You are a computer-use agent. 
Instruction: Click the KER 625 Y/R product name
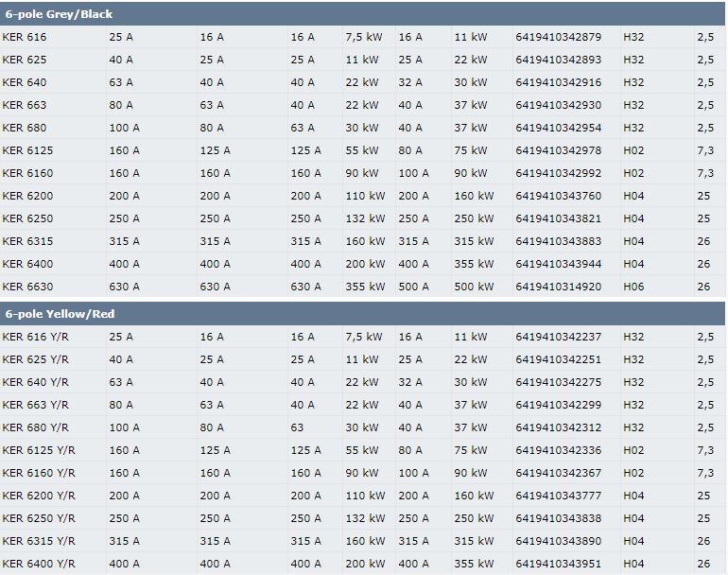pyautogui.click(x=35, y=359)
